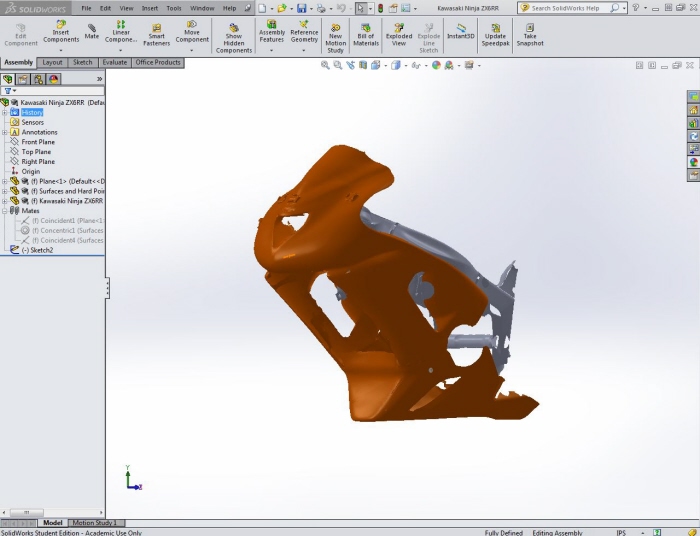Click the Search SolidWorks Help field
Viewport: 700px width, 536px height.
(x=568, y=8)
